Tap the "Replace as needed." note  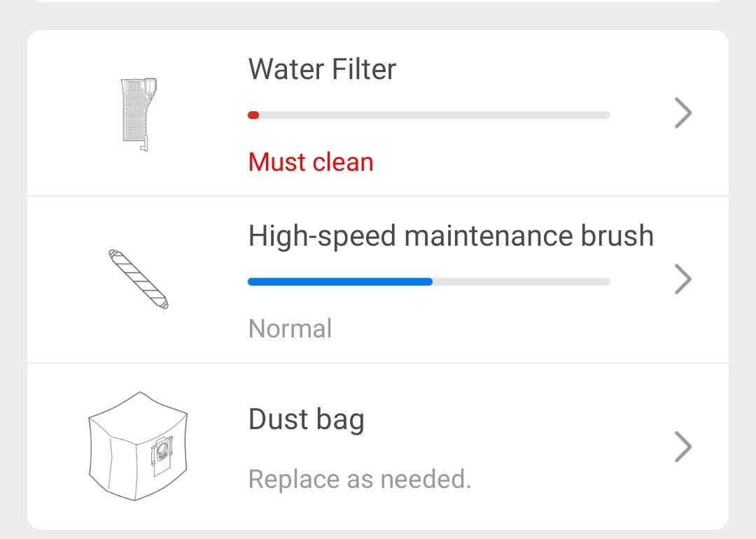click(360, 479)
